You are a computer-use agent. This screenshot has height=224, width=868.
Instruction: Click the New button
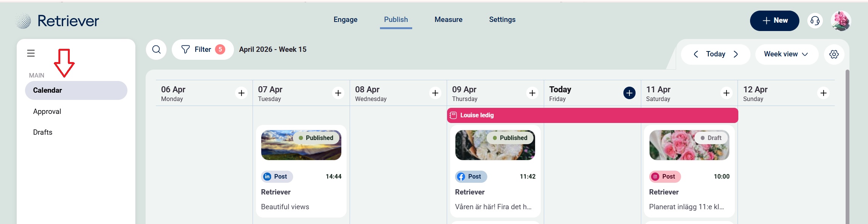pos(774,20)
